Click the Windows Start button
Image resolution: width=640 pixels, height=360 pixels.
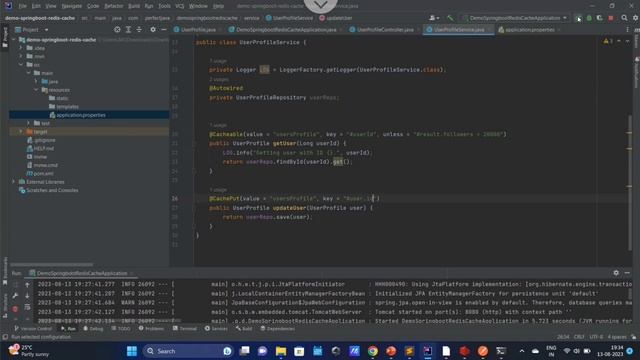[132, 351]
